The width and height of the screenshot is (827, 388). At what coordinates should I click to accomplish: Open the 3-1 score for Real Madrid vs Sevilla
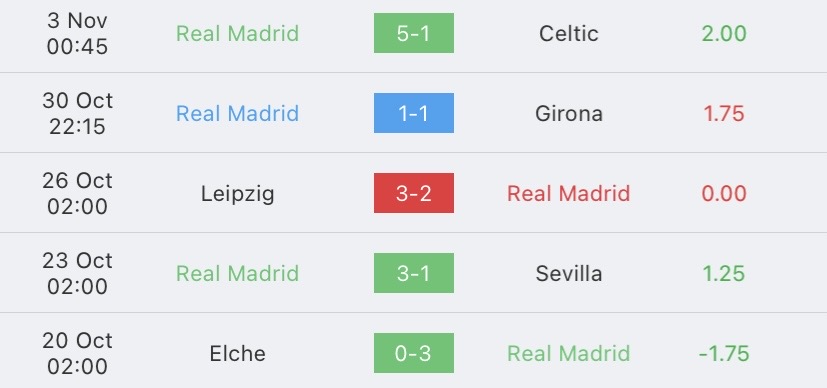(x=414, y=273)
